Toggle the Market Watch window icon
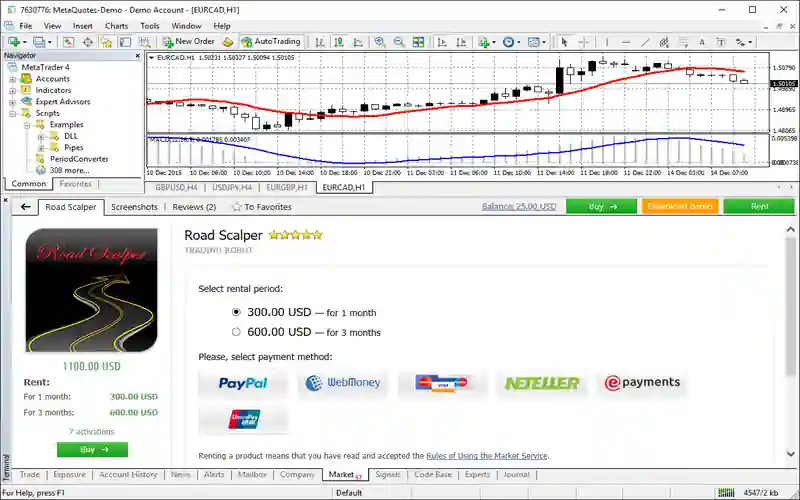800x500 pixels. (x=68, y=42)
